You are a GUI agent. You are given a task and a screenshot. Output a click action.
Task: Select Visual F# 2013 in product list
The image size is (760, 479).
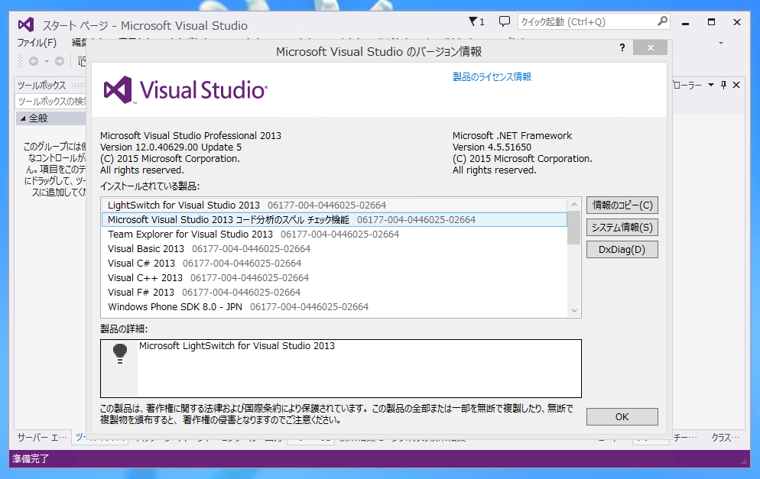click(x=334, y=292)
